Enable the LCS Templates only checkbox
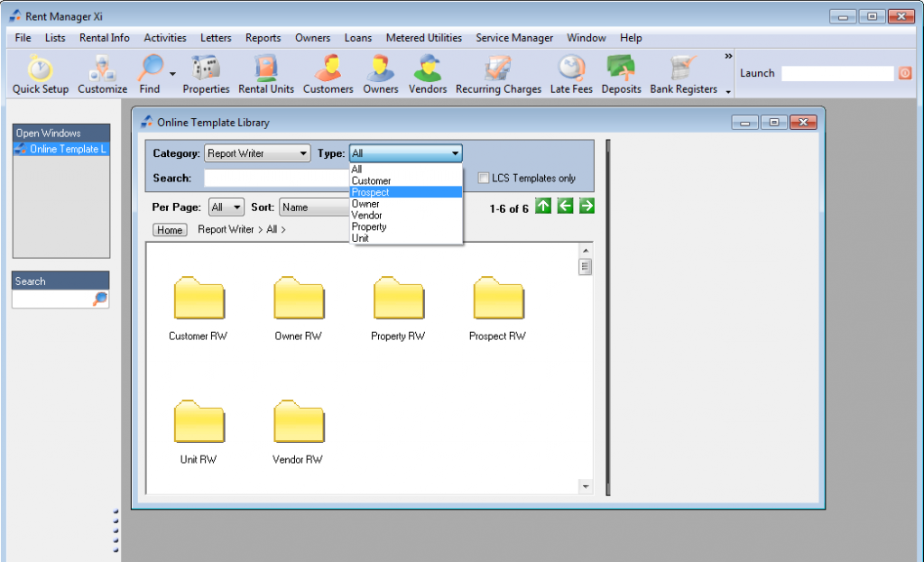 tap(484, 178)
